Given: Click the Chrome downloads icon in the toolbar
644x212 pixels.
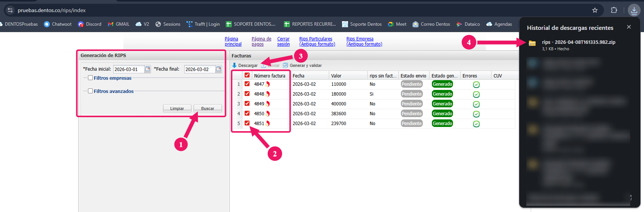Looking at the screenshot, I should [x=634, y=10].
